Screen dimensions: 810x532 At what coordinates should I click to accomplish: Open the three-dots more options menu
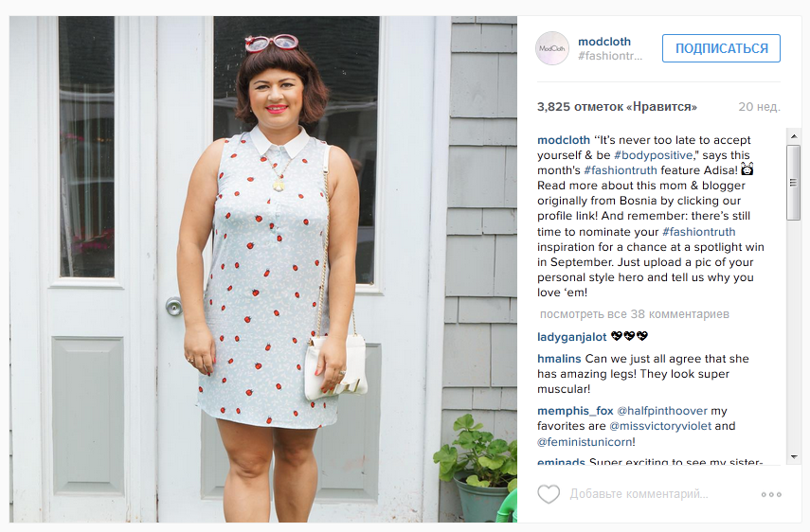[x=771, y=494]
